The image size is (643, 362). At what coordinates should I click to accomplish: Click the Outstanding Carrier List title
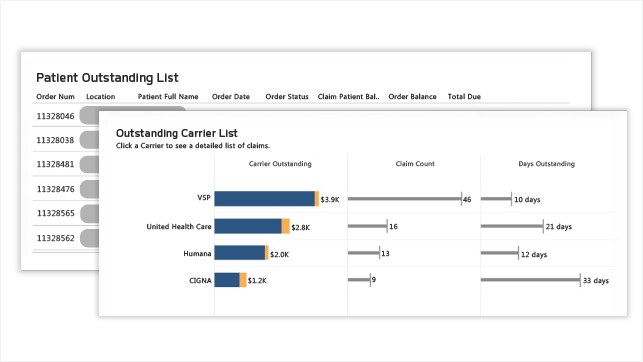click(x=177, y=133)
